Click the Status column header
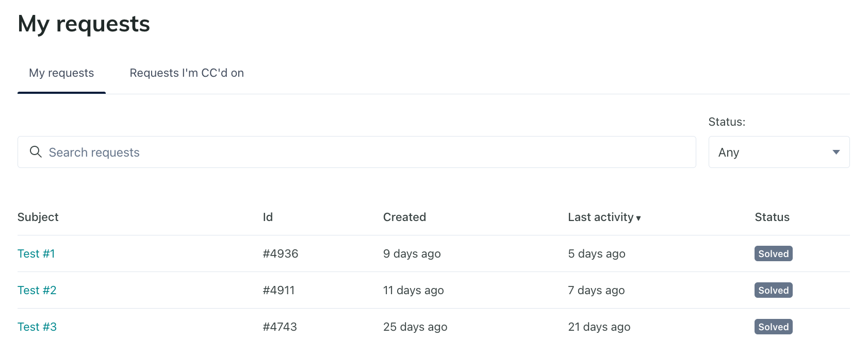Screen dimensions: 868x339 tap(772, 217)
